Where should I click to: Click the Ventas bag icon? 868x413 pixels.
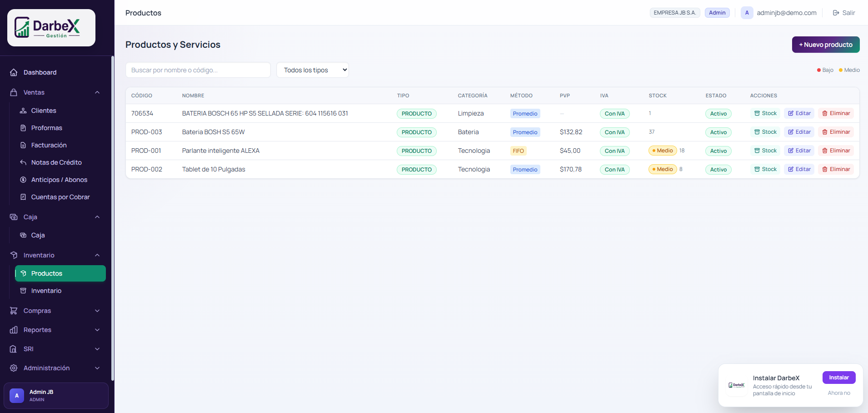[x=14, y=92]
